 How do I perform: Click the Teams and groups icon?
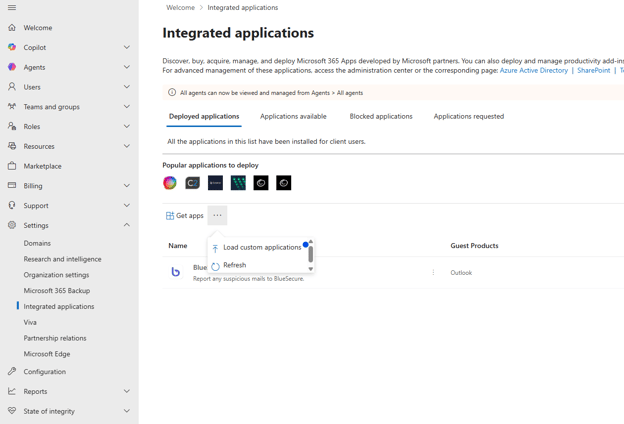tap(12, 106)
